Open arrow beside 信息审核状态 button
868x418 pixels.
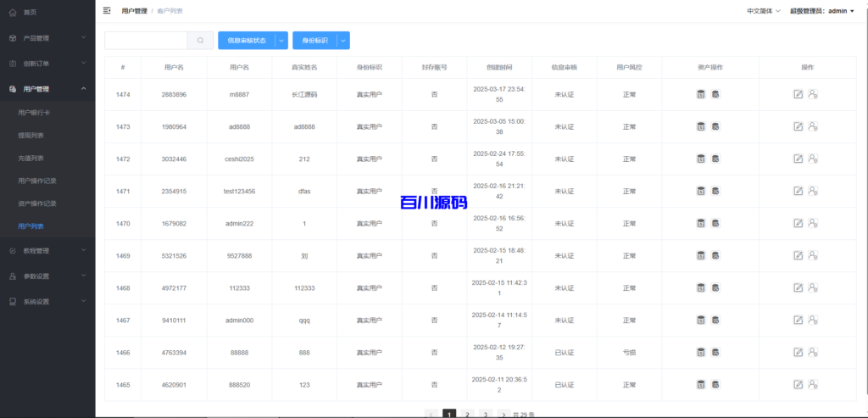coord(281,41)
